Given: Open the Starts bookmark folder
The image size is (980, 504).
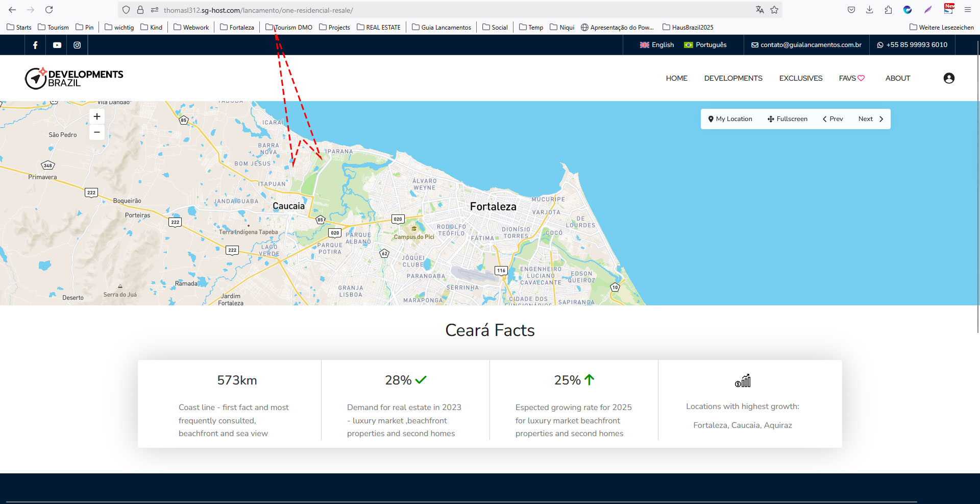Looking at the screenshot, I should [x=19, y=27].
